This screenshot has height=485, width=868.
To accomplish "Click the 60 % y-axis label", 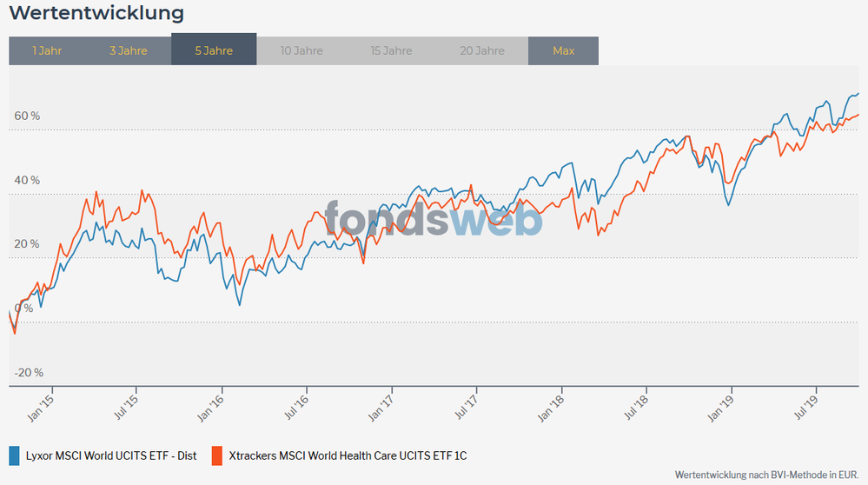I will coord(27,116).
